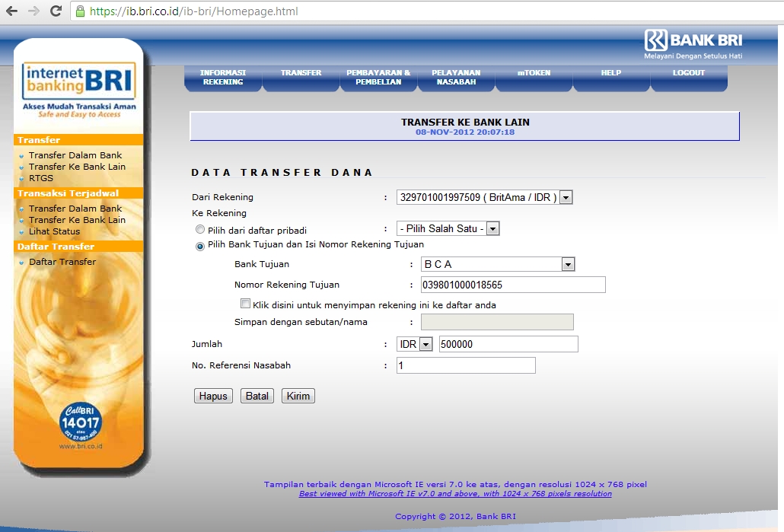Click the 'Daftar Transfer' orange sidebar header
This screenshot has height=532, width=784.
coord(78,247)
